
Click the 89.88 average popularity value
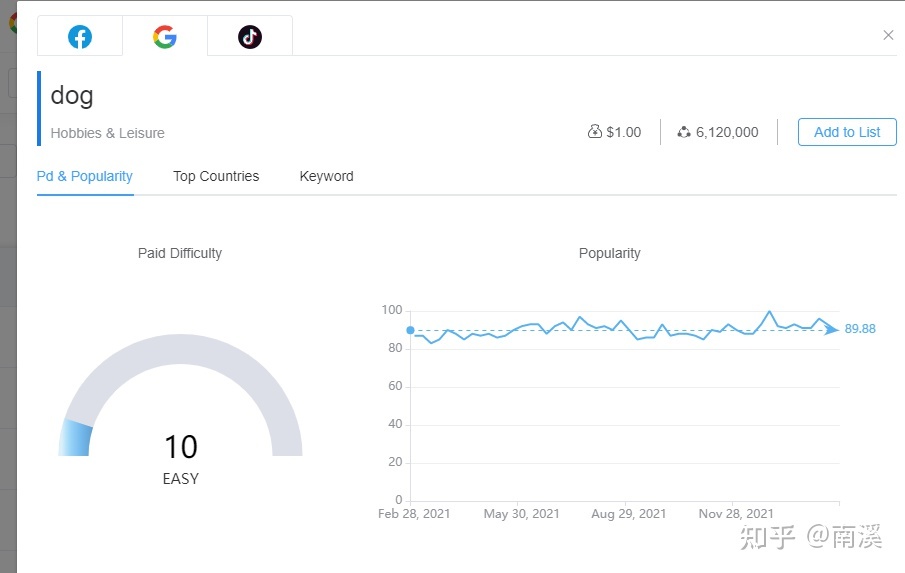click(860, 329)
